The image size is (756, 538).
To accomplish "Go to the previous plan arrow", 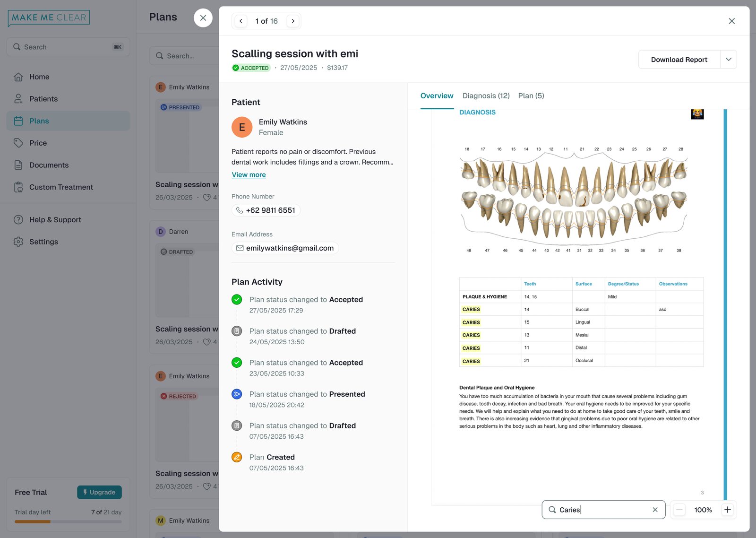I will coord(241,21).
